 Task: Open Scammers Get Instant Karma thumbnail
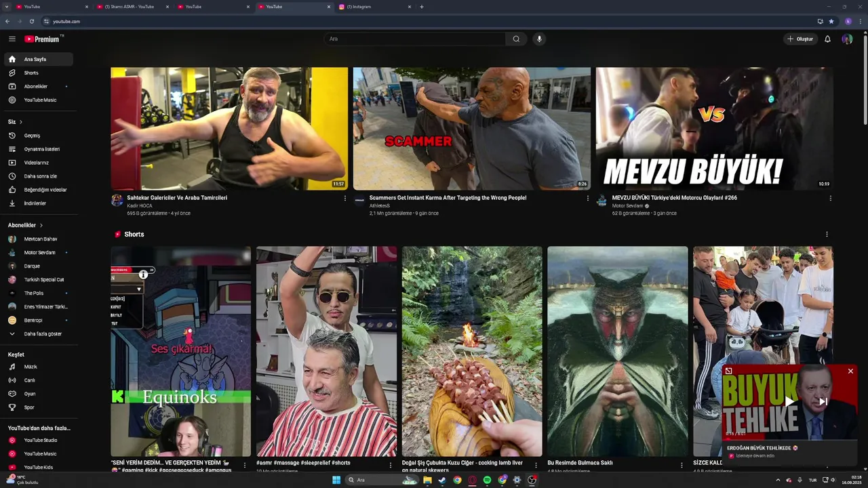pyautogui.click(x=472, y=128)
